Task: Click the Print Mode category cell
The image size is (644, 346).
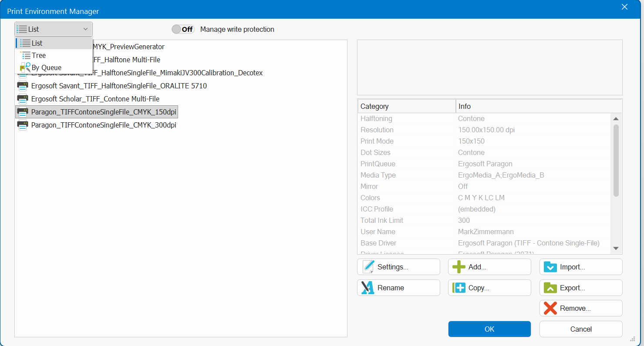Action: click(x=377, y=141)
